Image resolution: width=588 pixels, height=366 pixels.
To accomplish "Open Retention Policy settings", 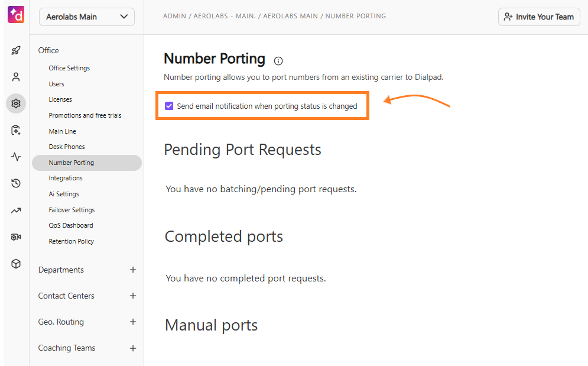I will tap(72, 241).
